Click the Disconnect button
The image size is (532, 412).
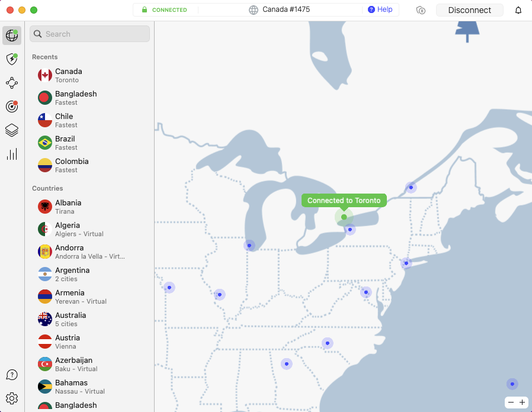[470, 10]
